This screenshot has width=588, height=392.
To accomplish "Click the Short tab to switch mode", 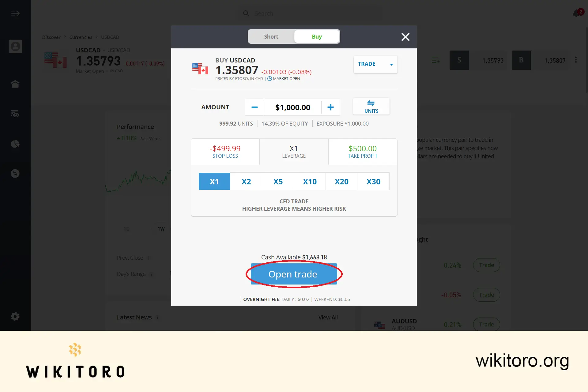I will pos(271,36).
